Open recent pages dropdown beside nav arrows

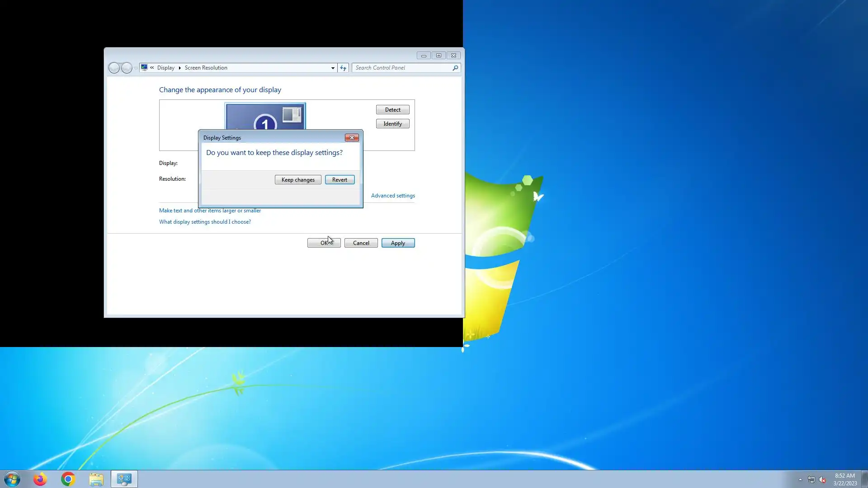[136, 68]
